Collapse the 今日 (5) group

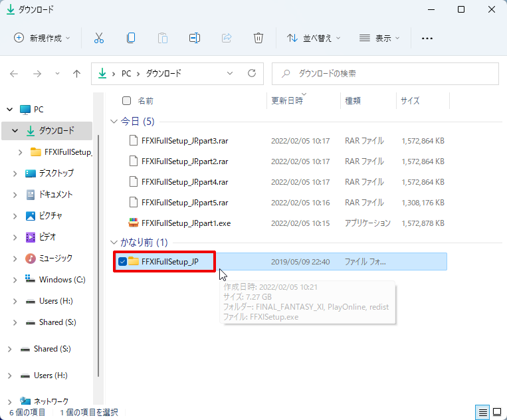pos(114,122)
